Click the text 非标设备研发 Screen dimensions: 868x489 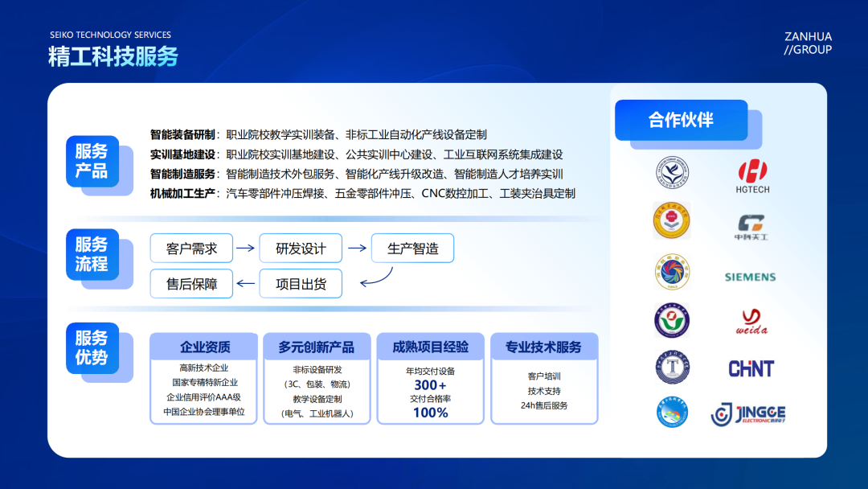coord(317,369)
